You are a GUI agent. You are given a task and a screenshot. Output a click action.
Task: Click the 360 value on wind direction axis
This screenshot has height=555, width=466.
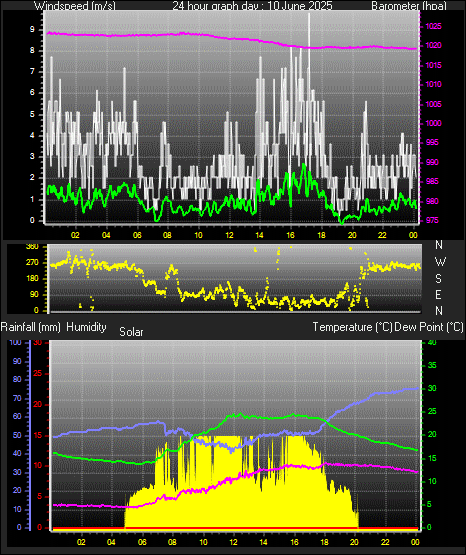[32, 247]
